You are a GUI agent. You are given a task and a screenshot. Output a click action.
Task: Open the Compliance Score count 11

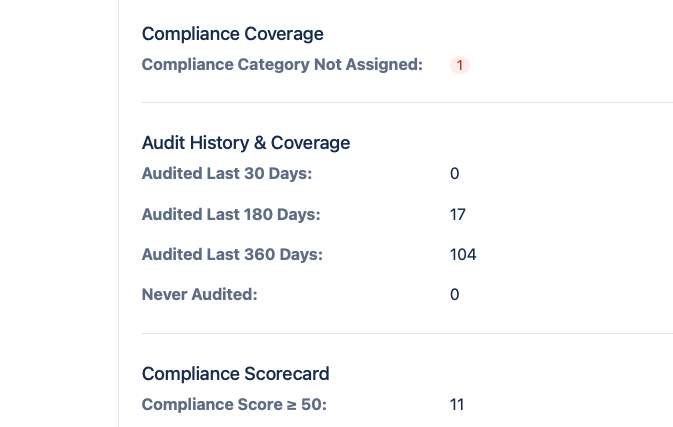tap(457, 405)
